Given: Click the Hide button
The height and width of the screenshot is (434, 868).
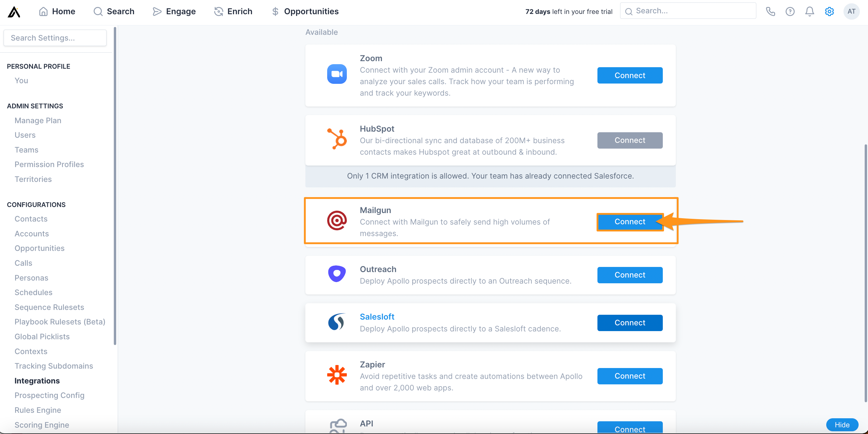Looking at the screenshot, I should [x=842, y=425].
